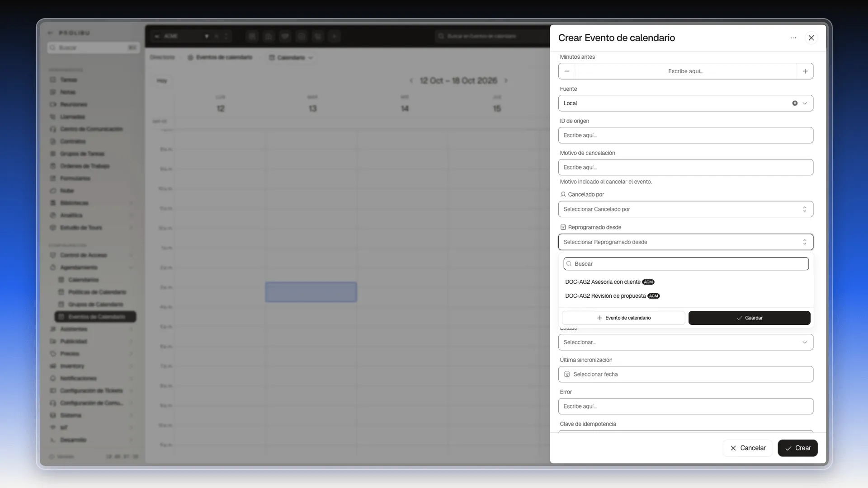
Task: Clear the Local value in Fuente
Action: [795, 103]
